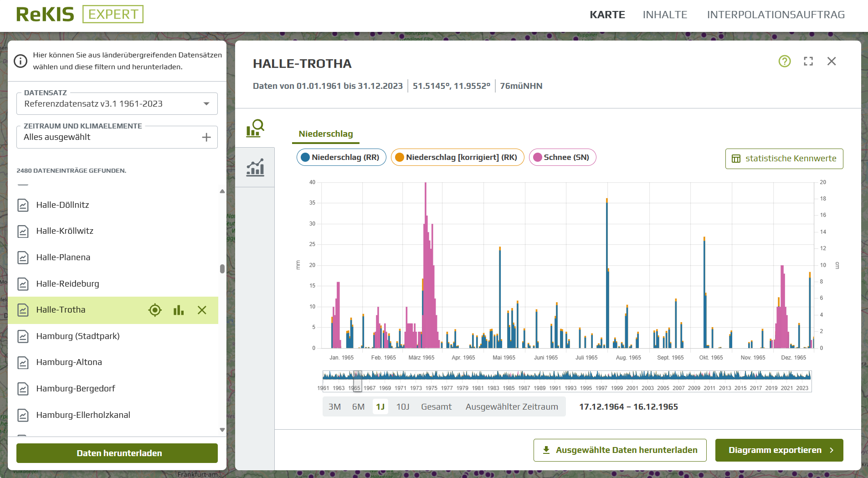Open the data explorer sidebar icon
This screenshot has width=868, height=478.
255,128
